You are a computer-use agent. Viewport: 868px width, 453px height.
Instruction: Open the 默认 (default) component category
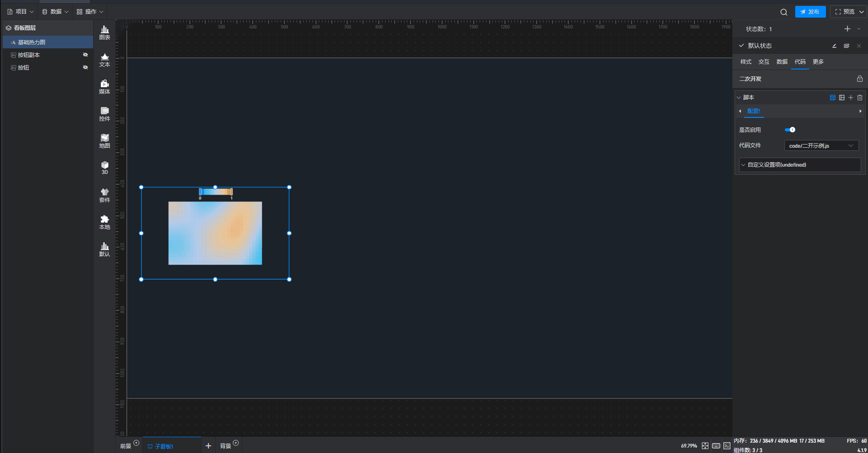(x=104, y=249)
